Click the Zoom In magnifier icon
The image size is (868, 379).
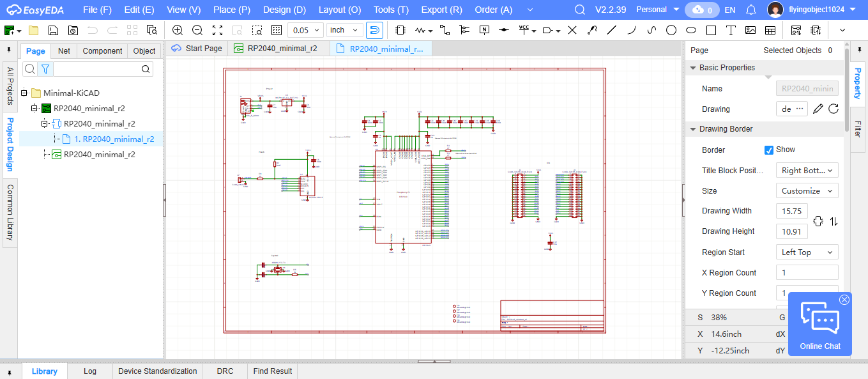coord(178,30)
